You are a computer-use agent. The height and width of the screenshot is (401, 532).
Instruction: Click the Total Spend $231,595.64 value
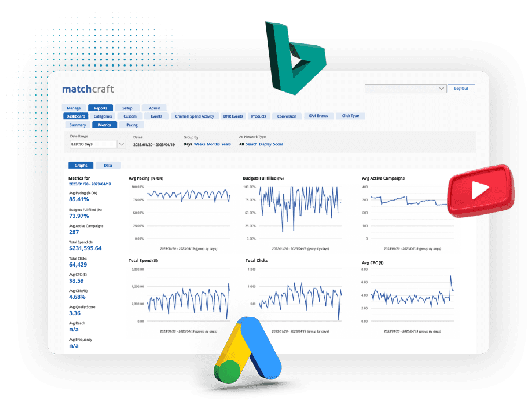(x=85, y=248)
